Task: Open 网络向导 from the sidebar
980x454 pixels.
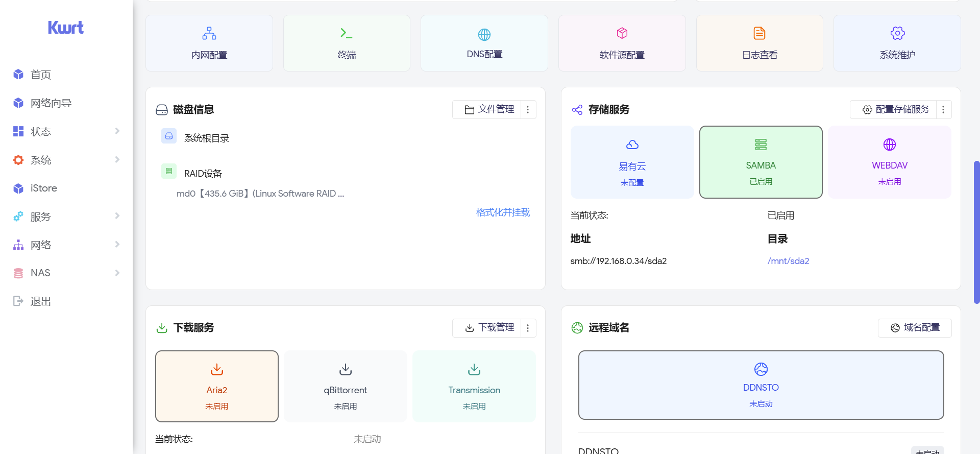Action: click(x=51, y=103)
